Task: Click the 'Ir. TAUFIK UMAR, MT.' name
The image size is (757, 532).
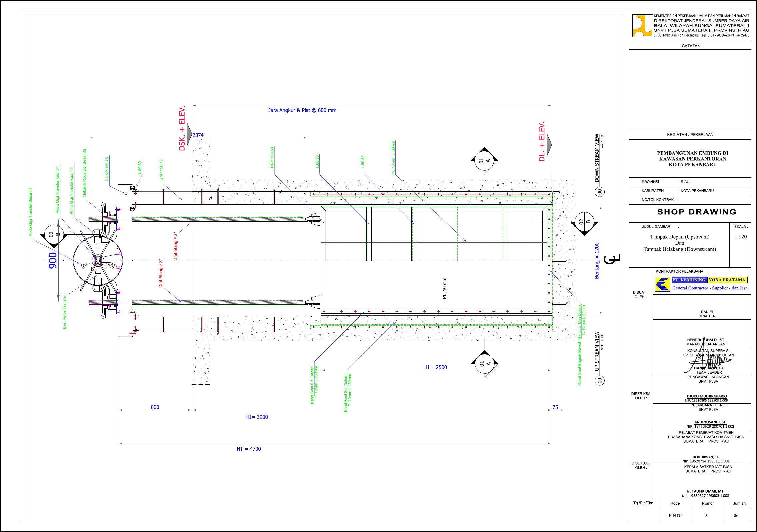Action: [x=706, y=491]
